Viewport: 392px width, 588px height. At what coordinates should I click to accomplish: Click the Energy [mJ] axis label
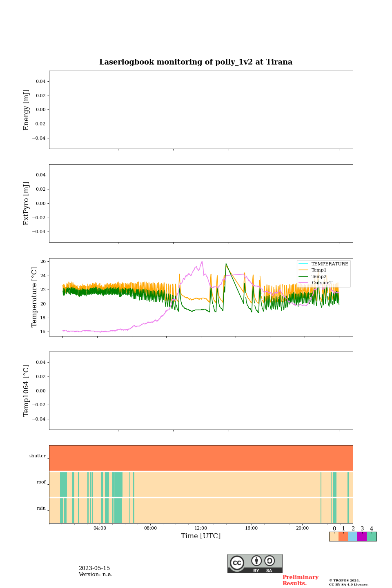pyautogui.click(x=27, y=110)
